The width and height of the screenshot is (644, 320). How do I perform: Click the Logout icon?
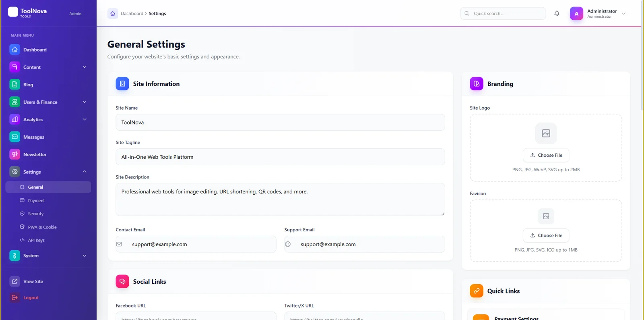pyautogui.click(x=15, y=297)
